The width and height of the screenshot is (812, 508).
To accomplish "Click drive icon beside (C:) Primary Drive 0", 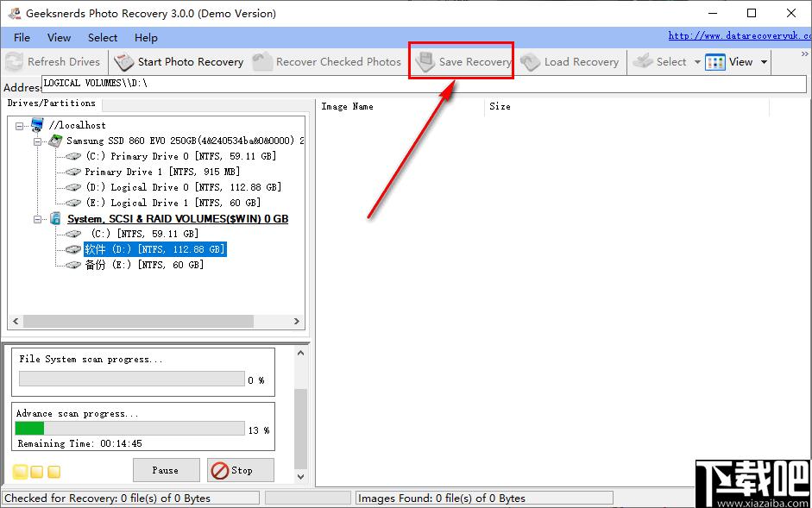I will click(73, 156).
